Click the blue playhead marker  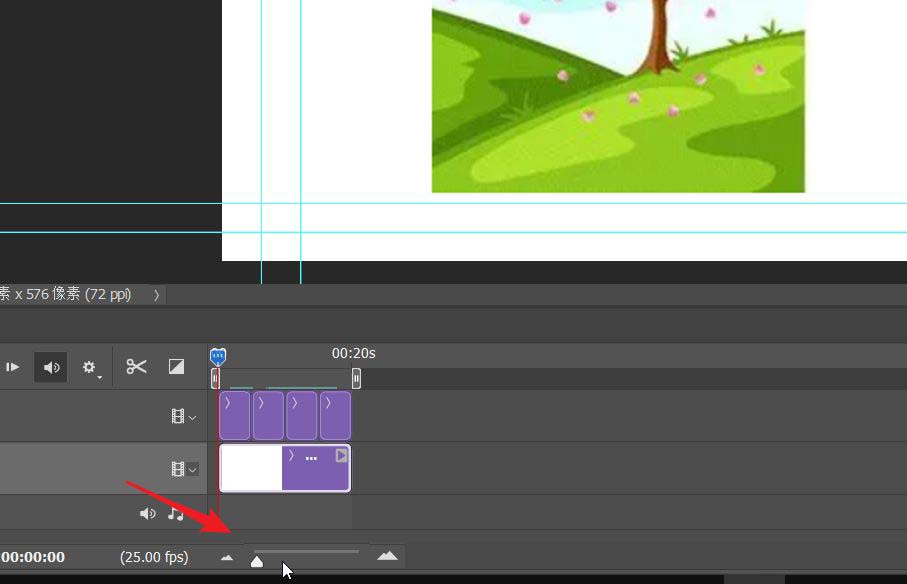point(217,357)
